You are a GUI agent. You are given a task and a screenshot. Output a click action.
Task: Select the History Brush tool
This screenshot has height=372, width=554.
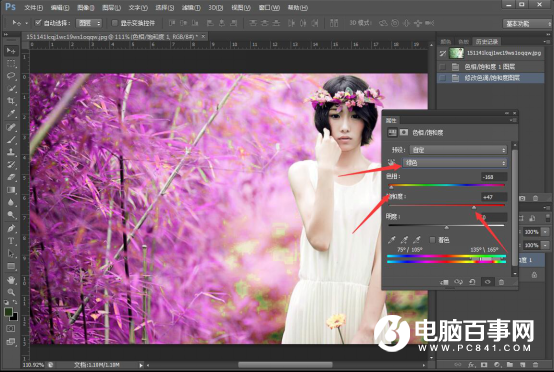point(11,165)
